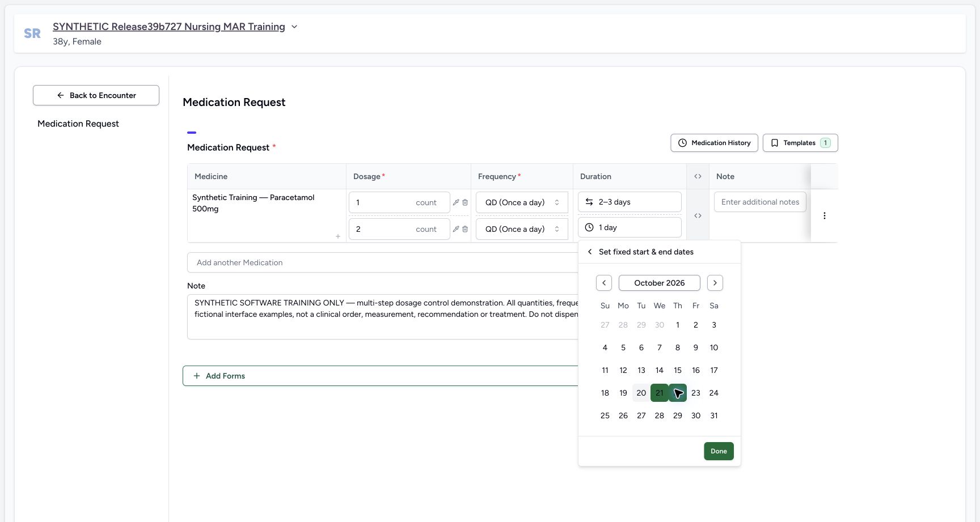The image size is (980, 522).
Task: Click the edit pencil icon for dosage 2
Action: [x=456, y=229]
